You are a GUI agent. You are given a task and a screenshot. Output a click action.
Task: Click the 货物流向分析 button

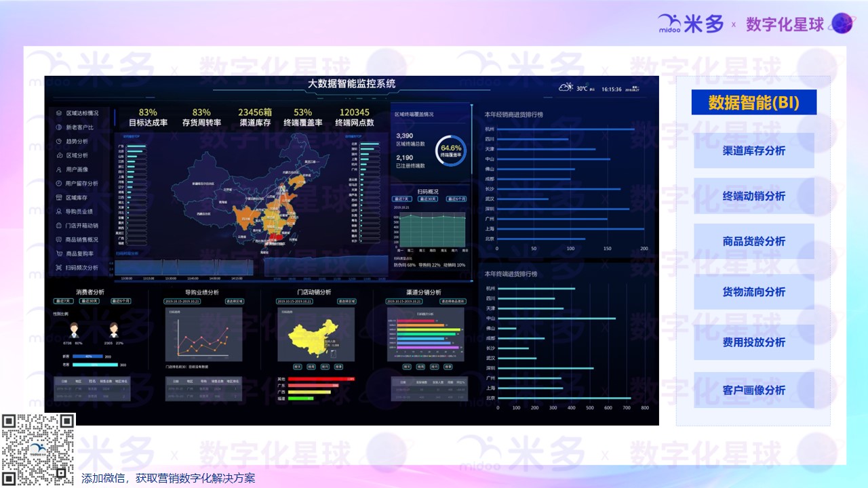pyautogui.click(x=753, y=292)
